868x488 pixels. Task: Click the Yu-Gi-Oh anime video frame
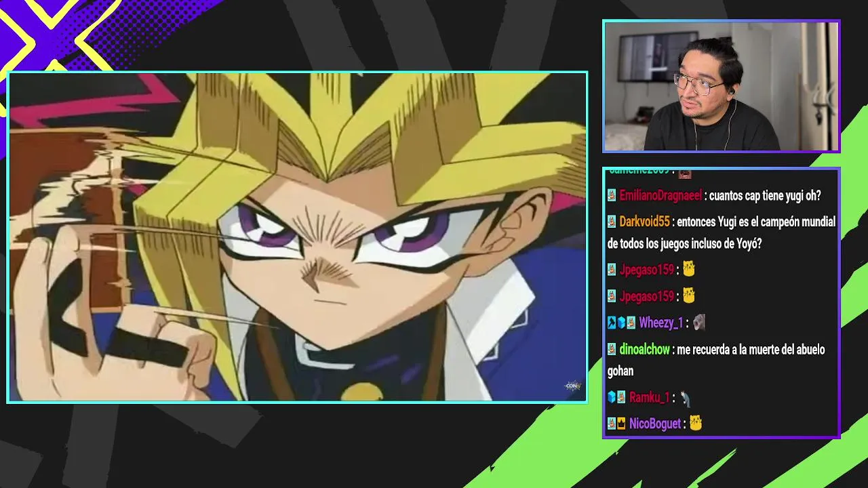(297, 237)
